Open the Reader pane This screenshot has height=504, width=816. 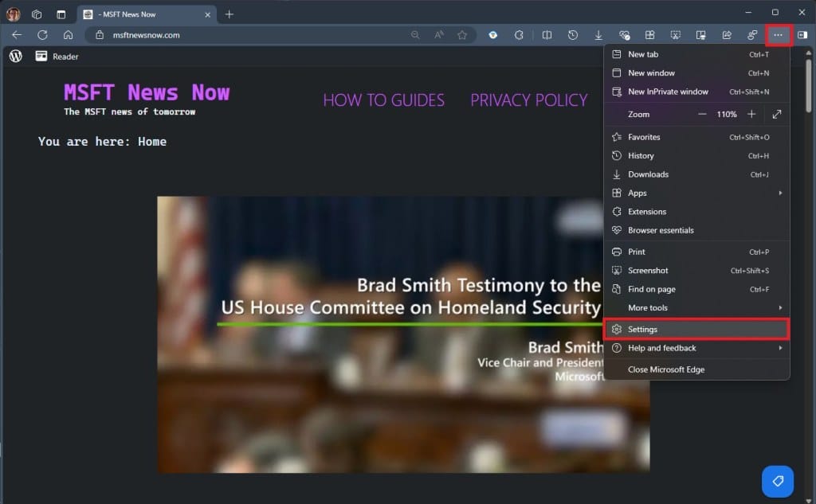[56, 57]
